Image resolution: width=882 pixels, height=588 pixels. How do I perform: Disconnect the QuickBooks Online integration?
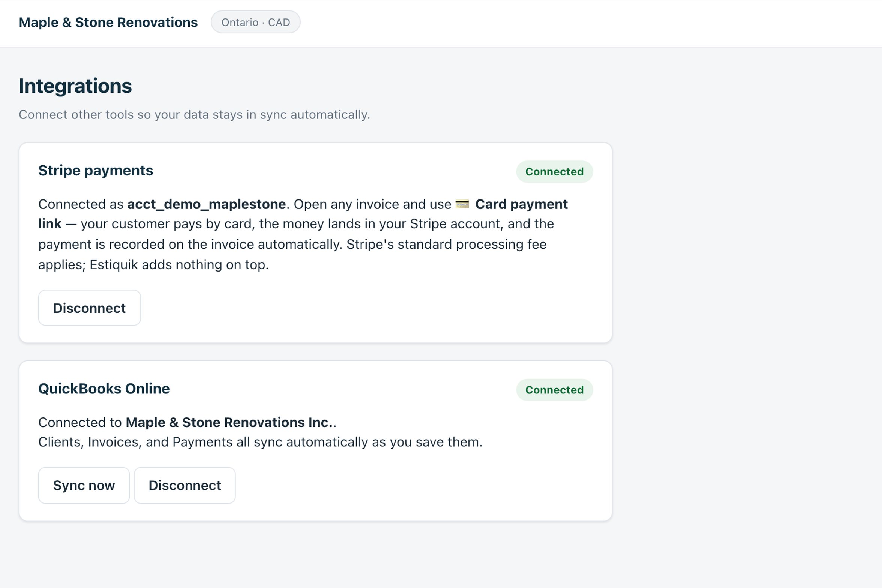coord(185,485)
